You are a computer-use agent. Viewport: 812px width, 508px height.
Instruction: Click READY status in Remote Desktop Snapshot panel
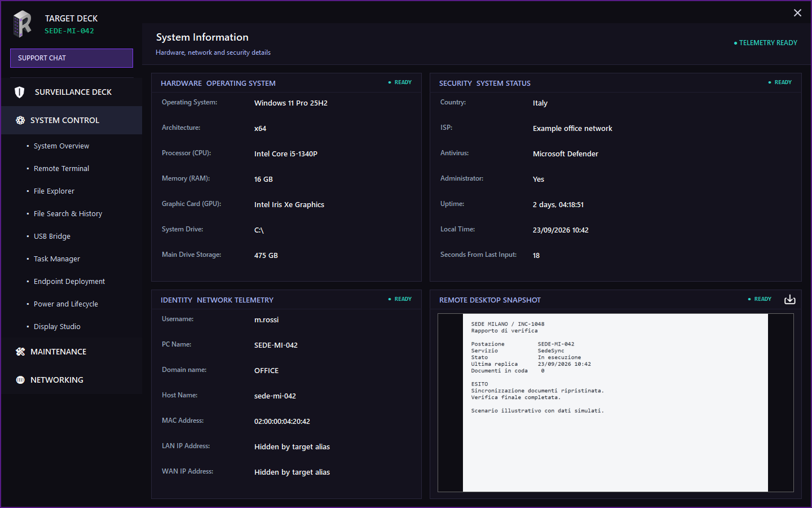760,299
